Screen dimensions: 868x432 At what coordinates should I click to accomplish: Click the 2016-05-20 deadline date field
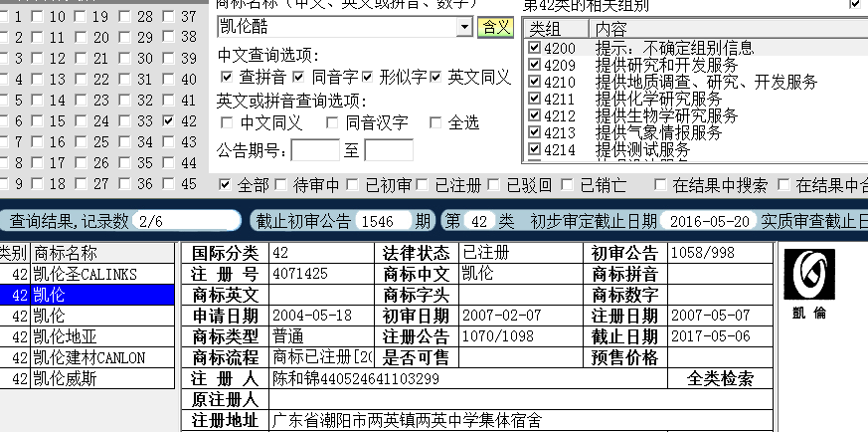pyautogui.click(x=710, y=221)
